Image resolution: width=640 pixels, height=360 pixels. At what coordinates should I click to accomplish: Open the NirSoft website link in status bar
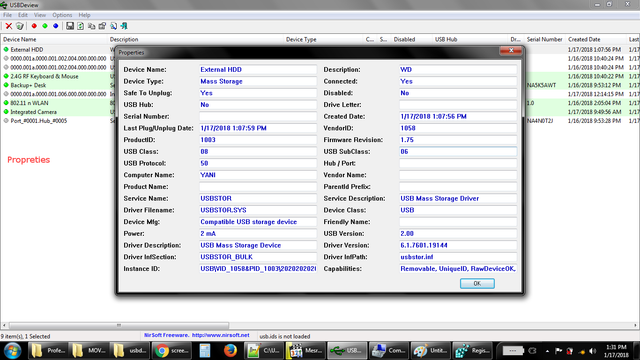click(x=220, y=335)
